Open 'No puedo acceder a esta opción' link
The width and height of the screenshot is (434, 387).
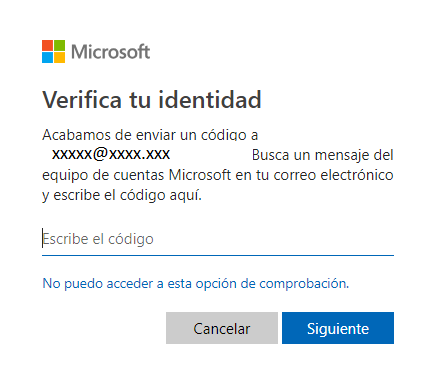[196, 284]
